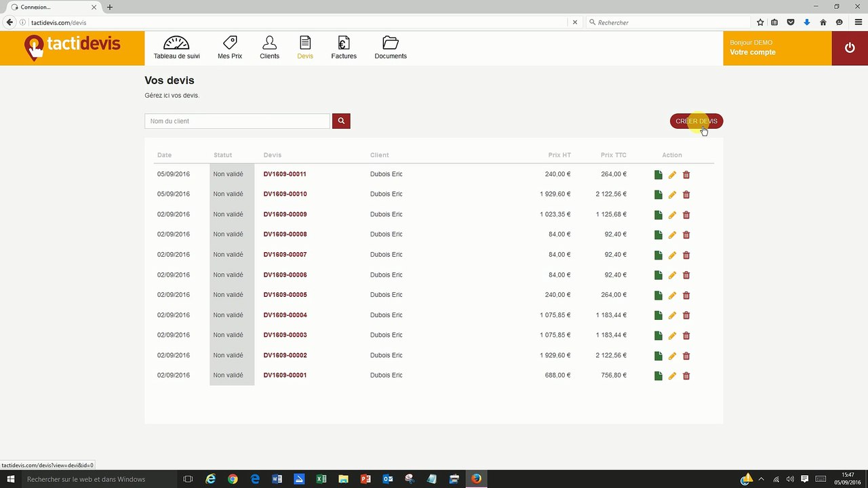Delete quote DV1609-00002 with trash icon
The image size is (868, 488).
[x=686, y=356]
